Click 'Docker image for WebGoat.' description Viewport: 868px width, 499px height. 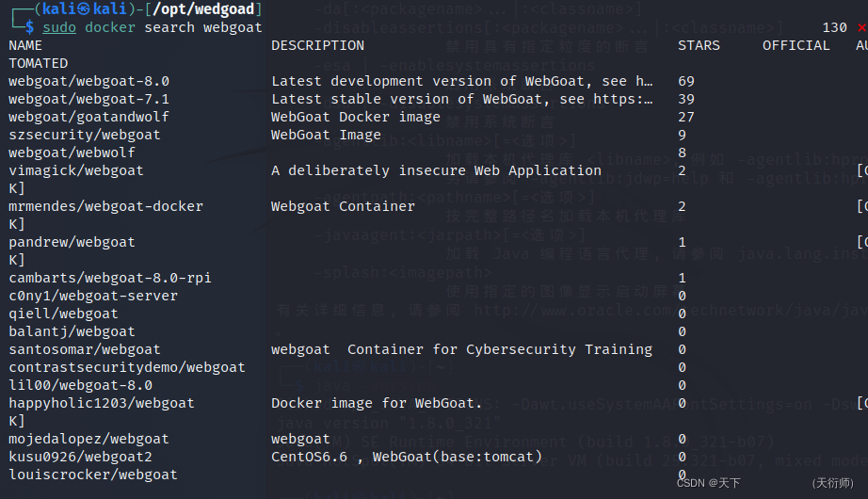(377, 403)
